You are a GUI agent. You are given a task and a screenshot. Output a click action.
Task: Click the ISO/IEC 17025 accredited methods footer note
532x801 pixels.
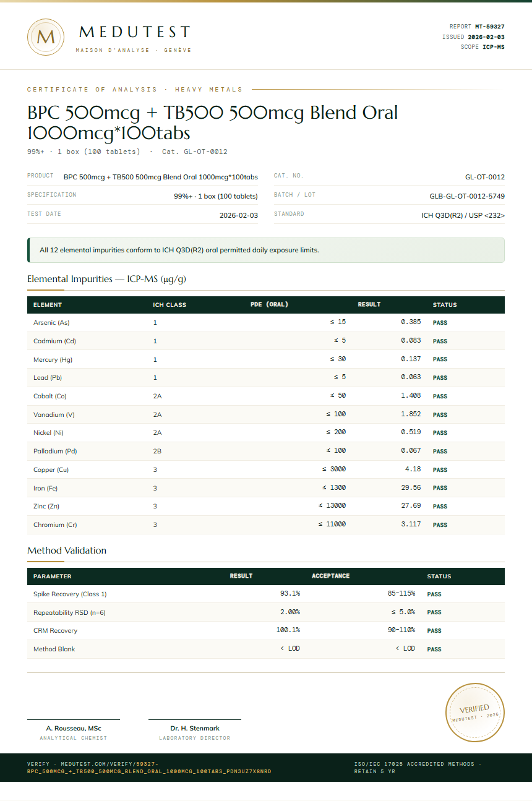click(x=418, y=768)
